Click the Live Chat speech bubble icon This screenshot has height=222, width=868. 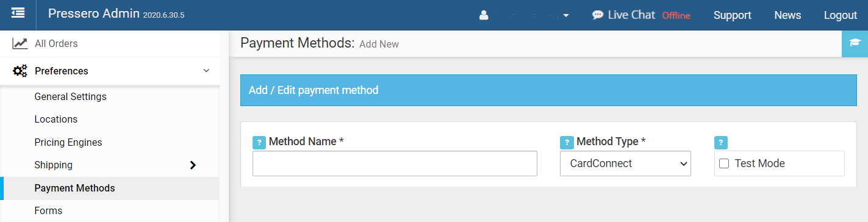tap(598, 15)
